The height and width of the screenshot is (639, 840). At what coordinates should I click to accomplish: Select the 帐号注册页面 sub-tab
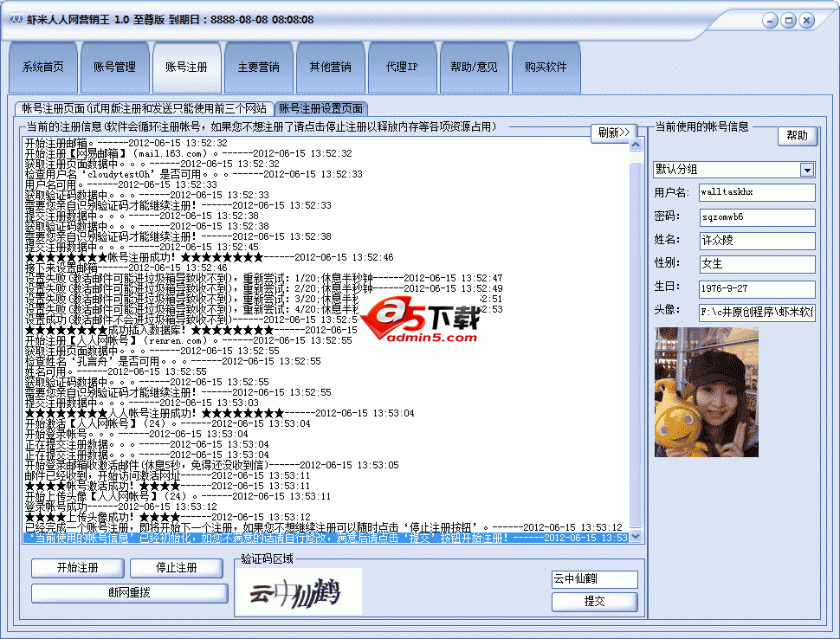click(144, 108)
